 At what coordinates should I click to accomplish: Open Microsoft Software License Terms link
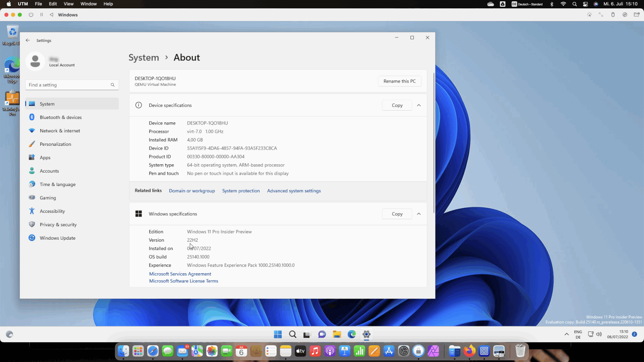coord(184,281)
